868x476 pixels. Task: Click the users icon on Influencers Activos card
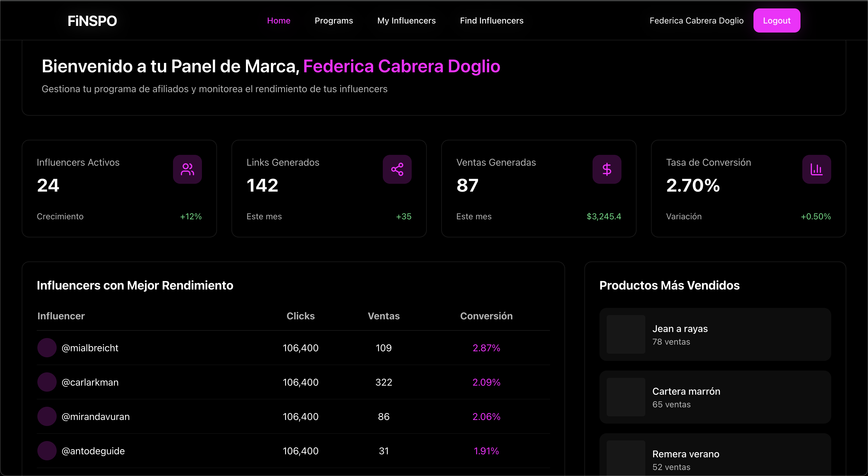coord(187,169)
